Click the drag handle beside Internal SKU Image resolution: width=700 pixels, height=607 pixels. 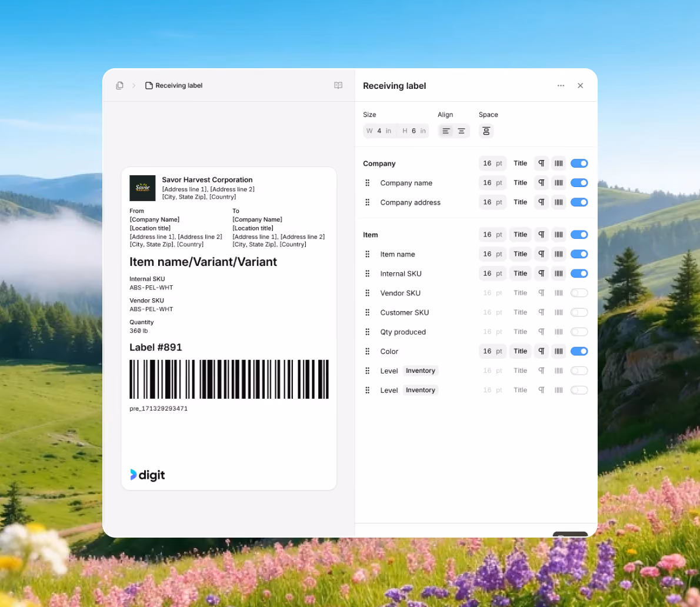pos(368,274)
